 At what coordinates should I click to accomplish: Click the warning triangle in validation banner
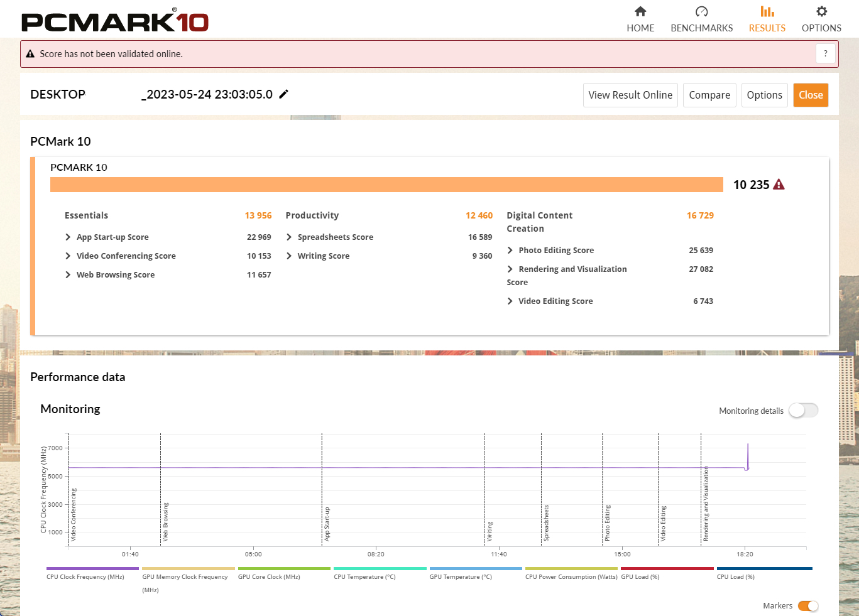(30, 54)
